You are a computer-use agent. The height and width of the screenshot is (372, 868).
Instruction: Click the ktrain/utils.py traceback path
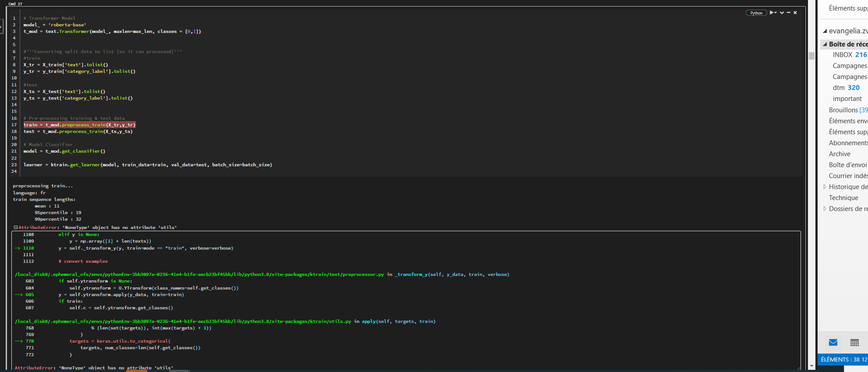(x=183, y=322)
